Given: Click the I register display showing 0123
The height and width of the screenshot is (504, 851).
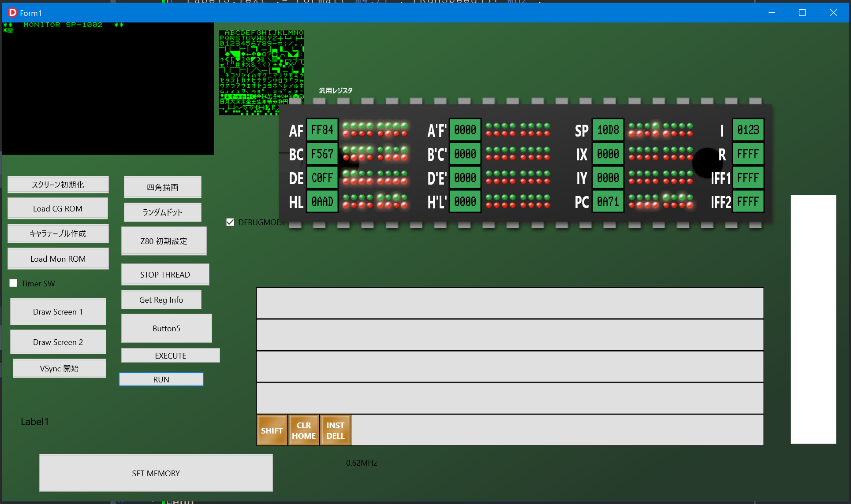Looking at the screenshot, I should pos(748,130).
